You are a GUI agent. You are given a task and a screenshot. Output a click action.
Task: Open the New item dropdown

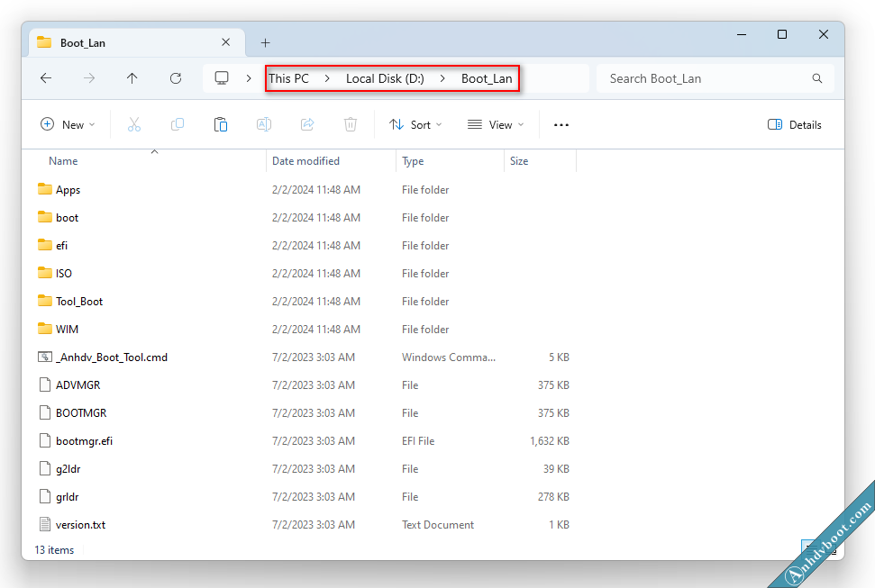coord(68,125)
